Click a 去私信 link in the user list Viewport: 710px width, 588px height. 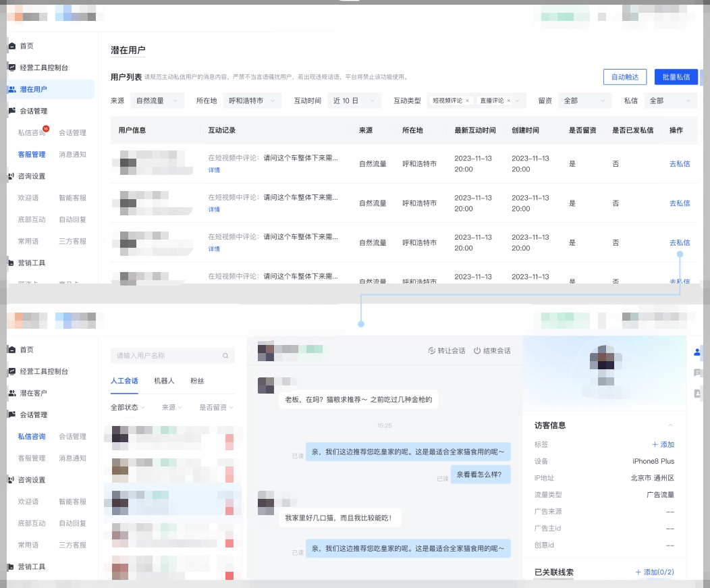(x=679, y=164)
